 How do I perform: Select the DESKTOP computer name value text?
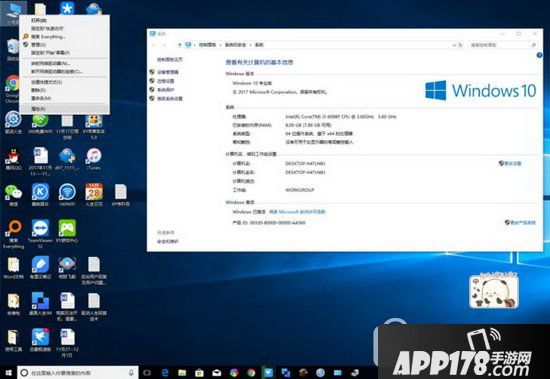pyautogui.click(x=305, y=164)
